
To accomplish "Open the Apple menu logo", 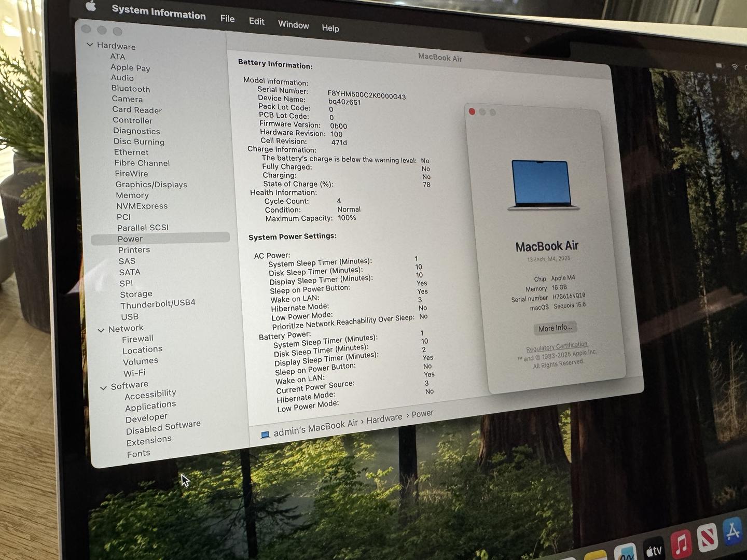I will [x=91, y=6].
